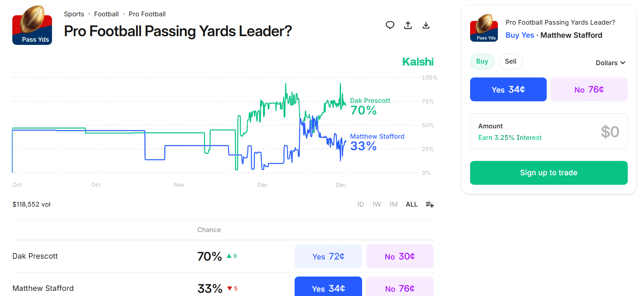Viewport: 644px width, 296px height.
Task: Select the 1D chart range
Action: tap(360, 205)
